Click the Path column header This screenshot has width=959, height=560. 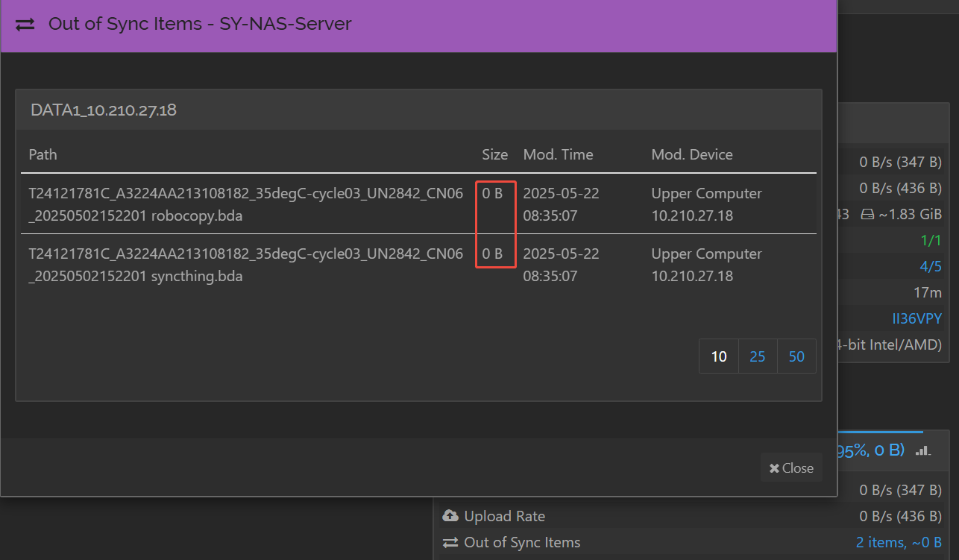[x=43, y=154]
